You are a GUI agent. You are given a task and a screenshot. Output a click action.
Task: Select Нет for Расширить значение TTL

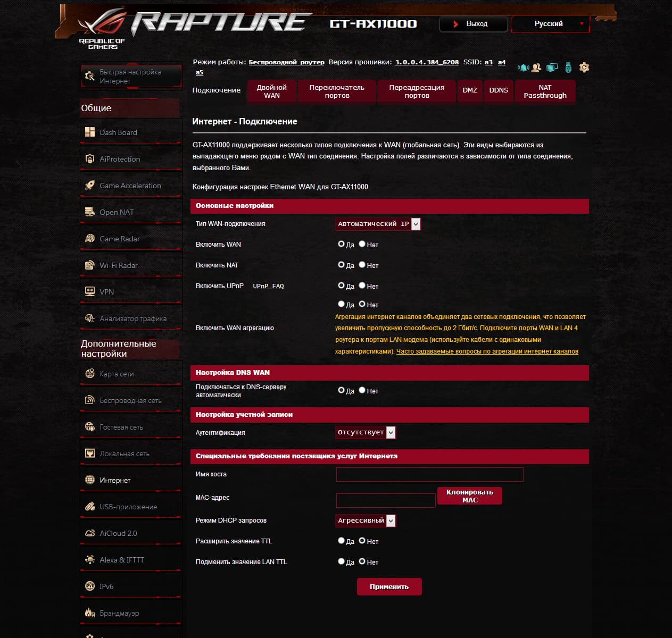coord(362,541)
